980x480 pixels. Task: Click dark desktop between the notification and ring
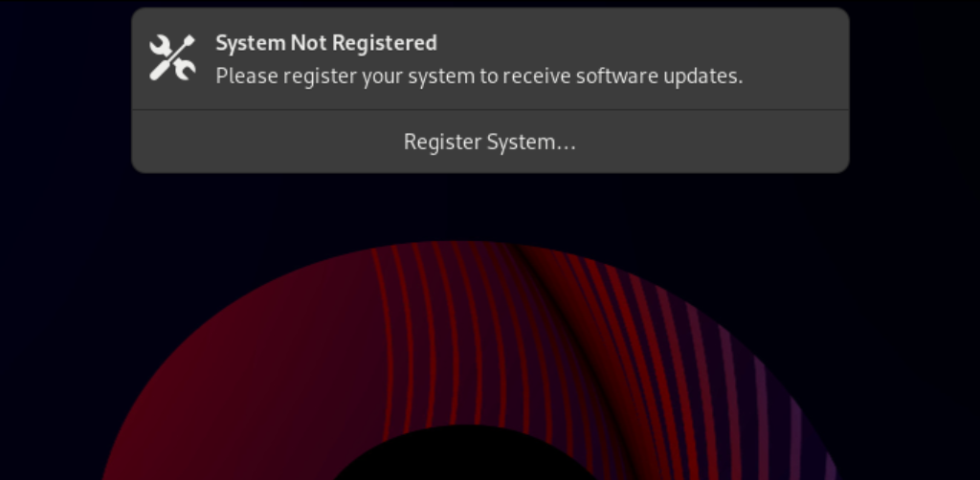(490, 206)
